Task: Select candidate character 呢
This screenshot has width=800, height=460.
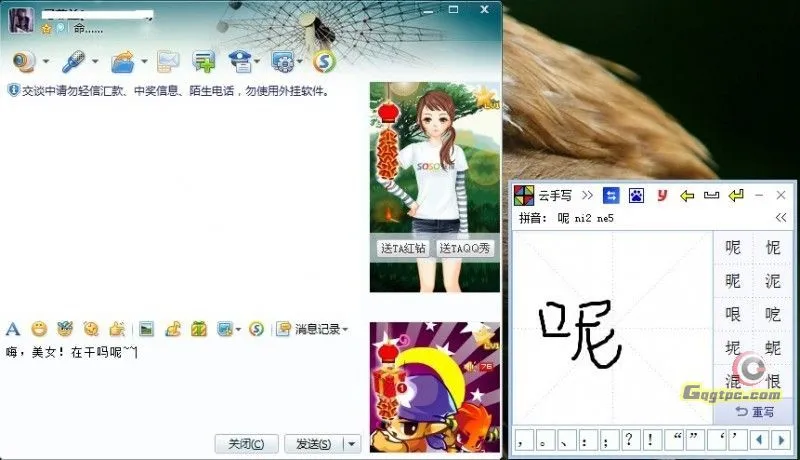Action: tap(733, 247)
